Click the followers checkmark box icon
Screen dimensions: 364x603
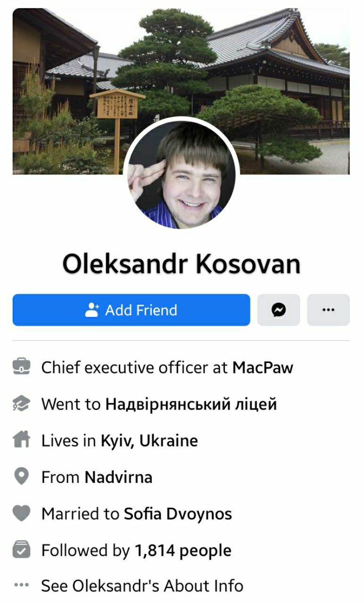22,550
